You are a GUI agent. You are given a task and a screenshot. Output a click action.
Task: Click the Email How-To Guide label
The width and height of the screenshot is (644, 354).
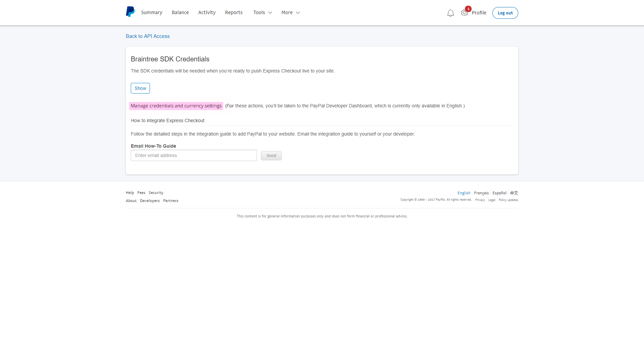pos(153,146)
